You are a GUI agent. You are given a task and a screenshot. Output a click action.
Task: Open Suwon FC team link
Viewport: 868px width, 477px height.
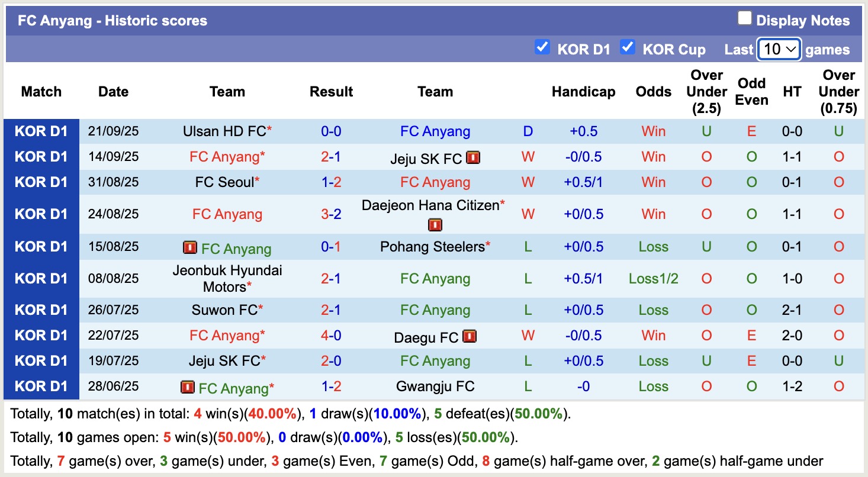[x=224, y=310]
